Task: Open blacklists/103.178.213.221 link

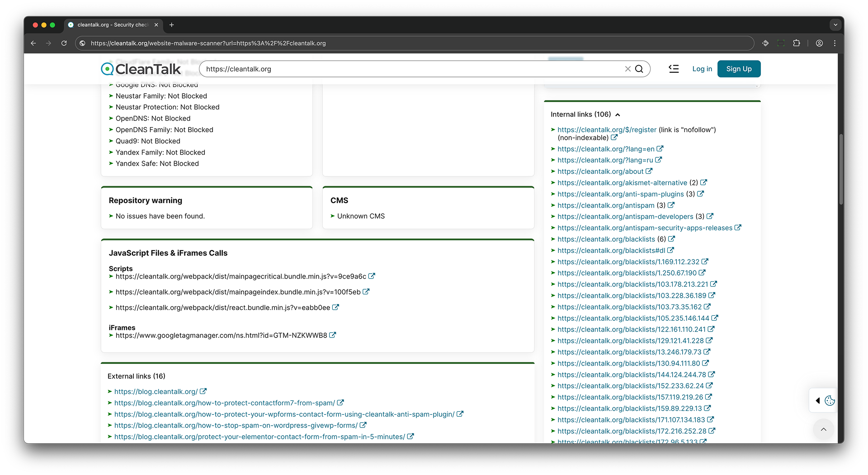Action: [x=633, y=285]
